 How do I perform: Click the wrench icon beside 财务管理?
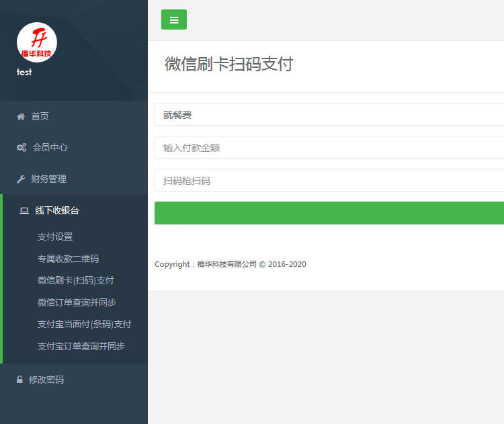21,179
